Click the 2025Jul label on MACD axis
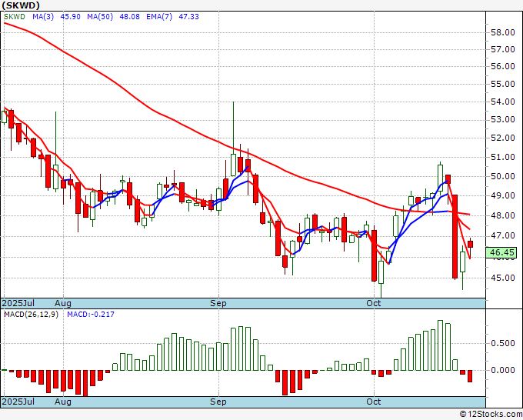Screen dimensions: 523x420 pos(18,402)
